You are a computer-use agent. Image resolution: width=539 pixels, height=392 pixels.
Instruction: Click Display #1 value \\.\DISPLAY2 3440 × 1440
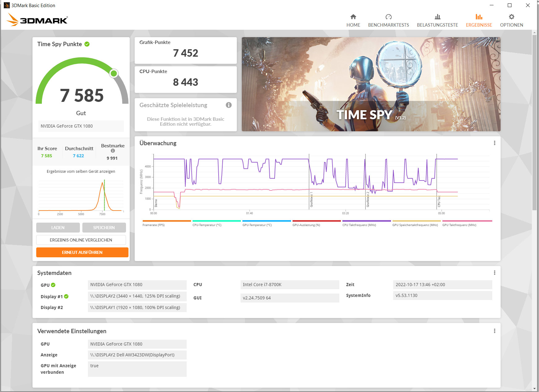[137, 296]
